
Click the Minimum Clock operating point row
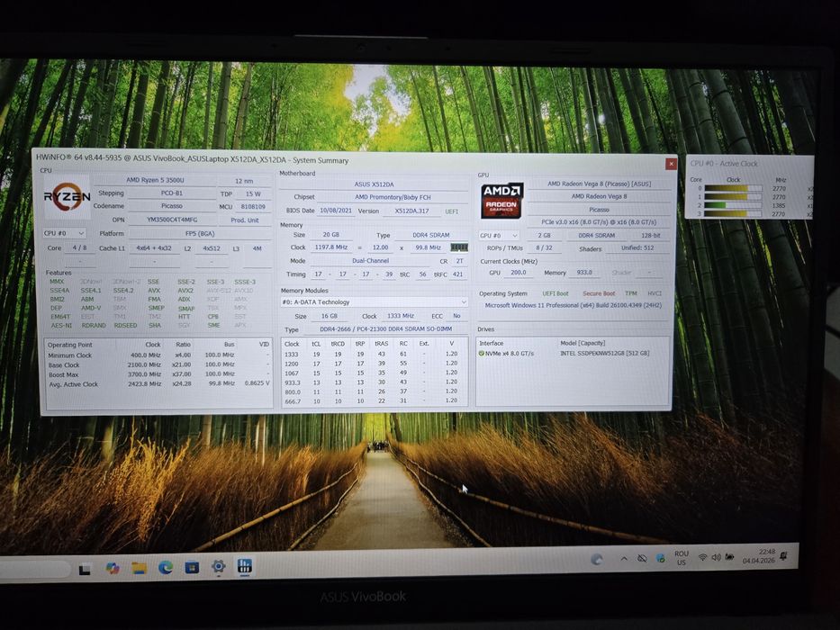pyautogui.click(x=158, y=355)
